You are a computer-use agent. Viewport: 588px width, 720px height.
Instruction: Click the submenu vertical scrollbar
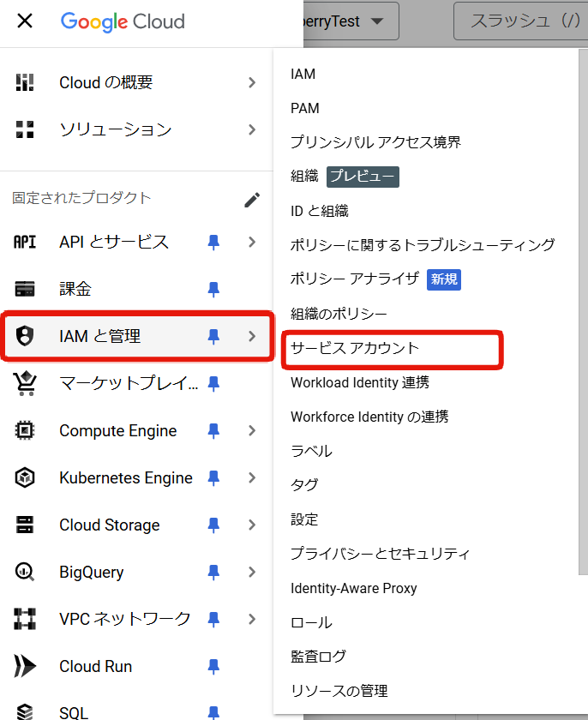pos(583,312)
